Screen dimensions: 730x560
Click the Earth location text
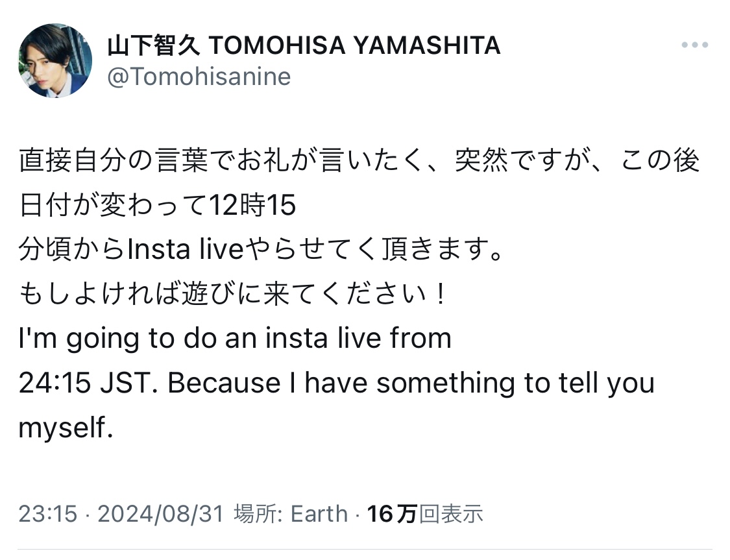(319, 514)
